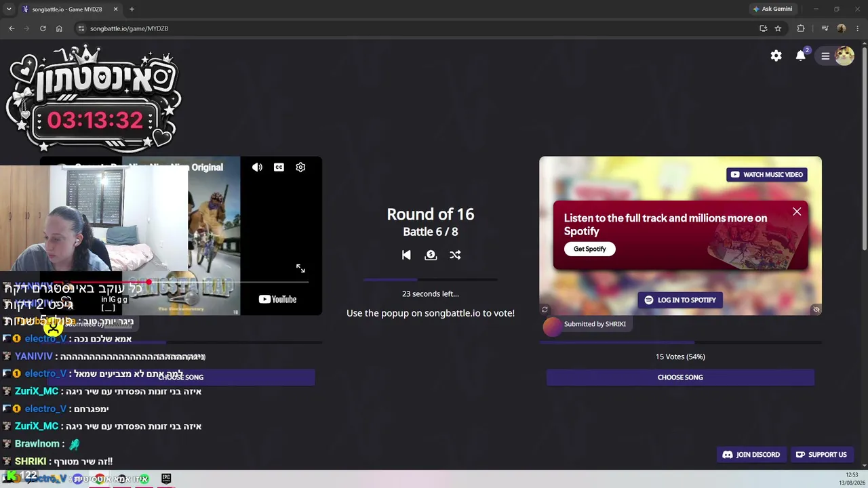Click the "Round of 16" heading
This screenshot has width=868, height=488.
click(431, 214)
